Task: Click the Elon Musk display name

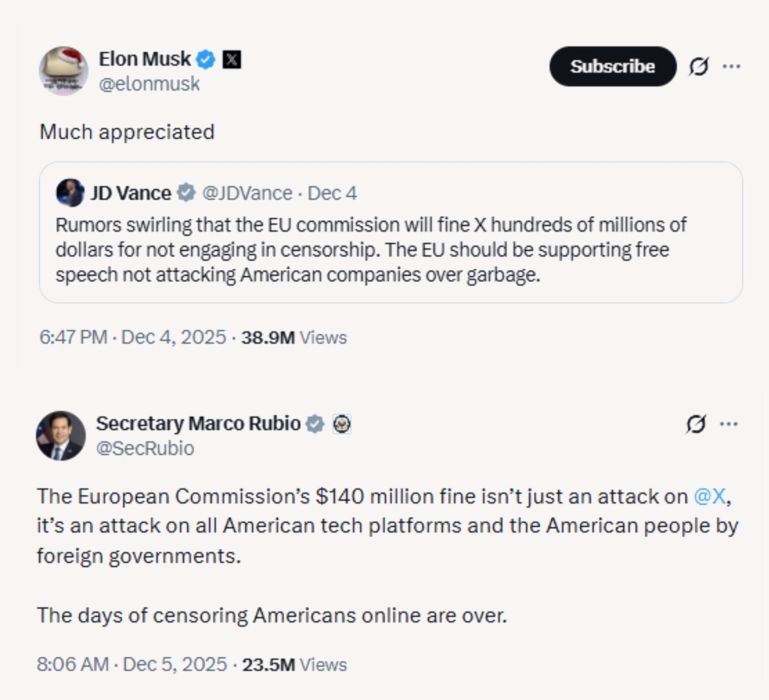Action: click(145, 59)
